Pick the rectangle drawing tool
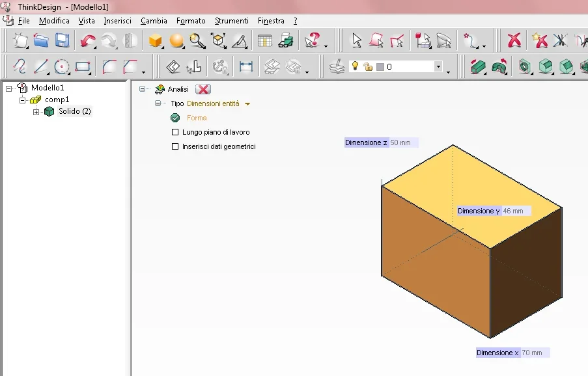The image size is (588, 376). 83,67
